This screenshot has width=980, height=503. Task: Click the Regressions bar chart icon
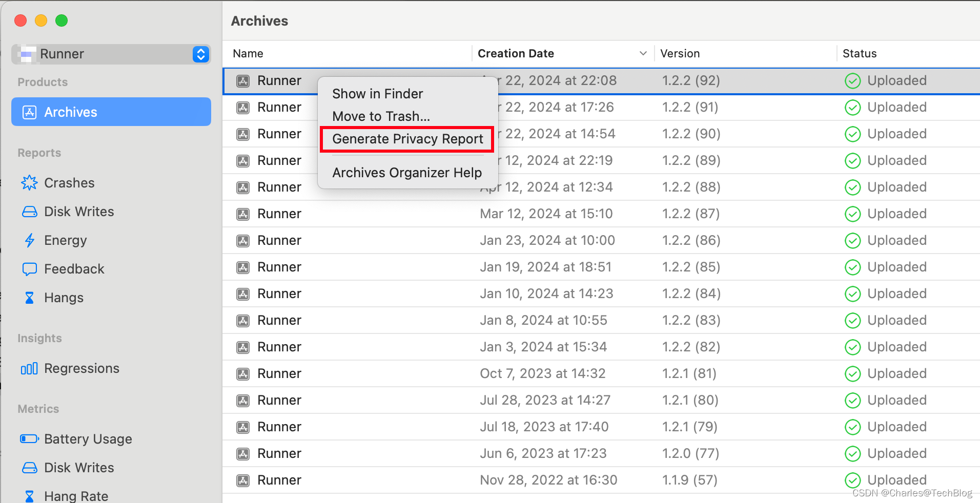pos(29,368)
